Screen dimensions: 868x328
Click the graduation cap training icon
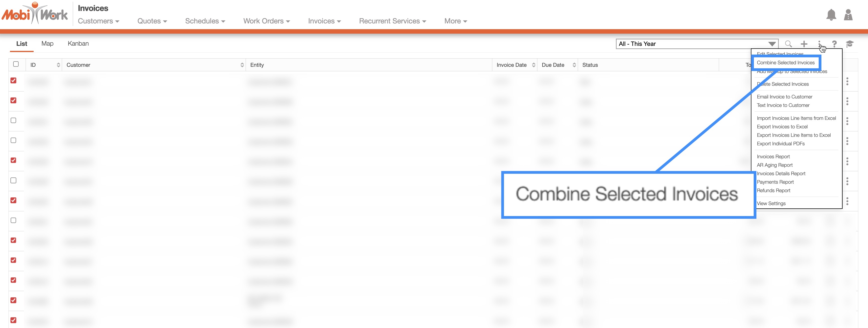(850, 44)
